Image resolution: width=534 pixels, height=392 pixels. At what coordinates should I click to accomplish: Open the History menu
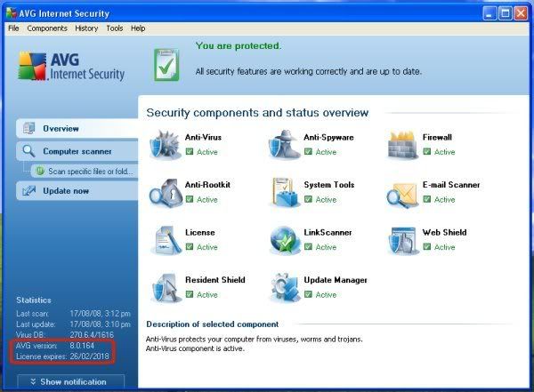point(86,28)
